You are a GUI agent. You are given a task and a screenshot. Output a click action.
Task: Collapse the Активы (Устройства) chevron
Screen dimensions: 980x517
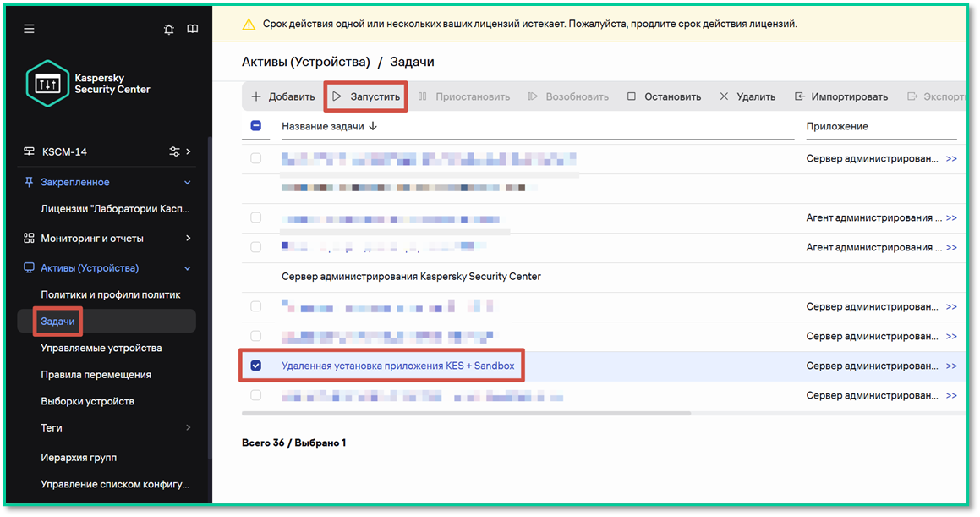pos(188,268)
